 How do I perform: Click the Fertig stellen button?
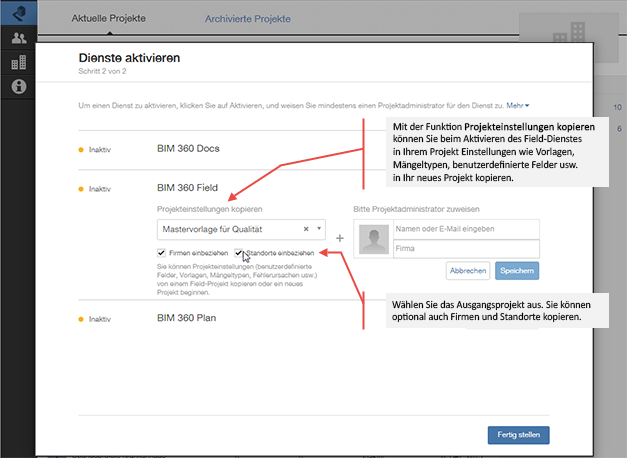[x=519, y=435]
